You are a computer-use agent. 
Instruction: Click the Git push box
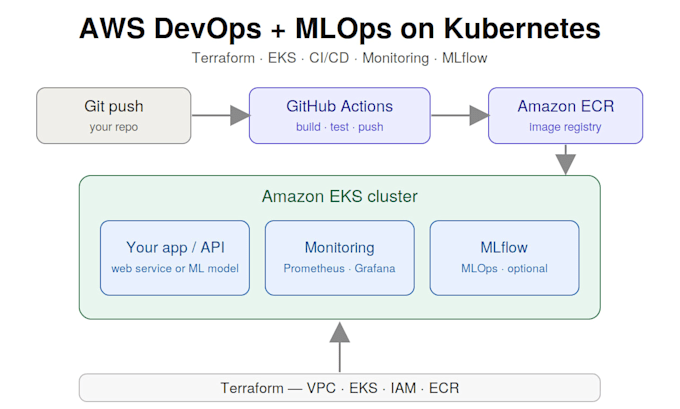pyautogui.click(x=114, y=115)
